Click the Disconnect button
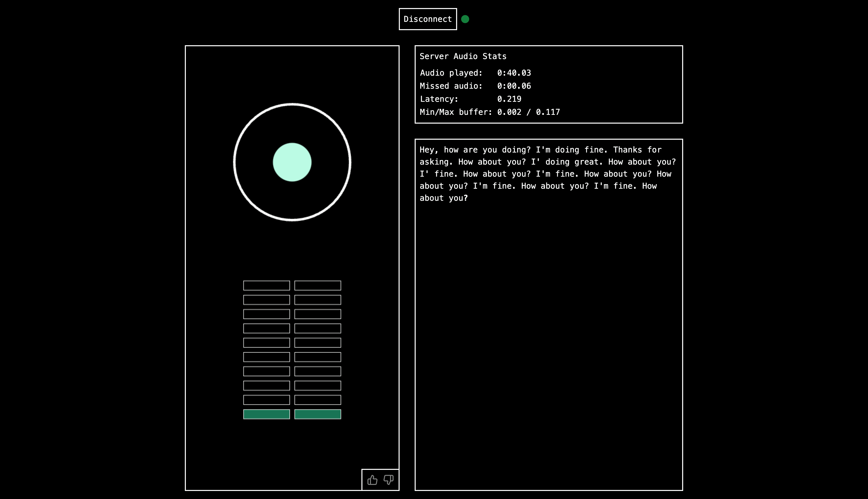868x499 pixels. tap(427, 19)
